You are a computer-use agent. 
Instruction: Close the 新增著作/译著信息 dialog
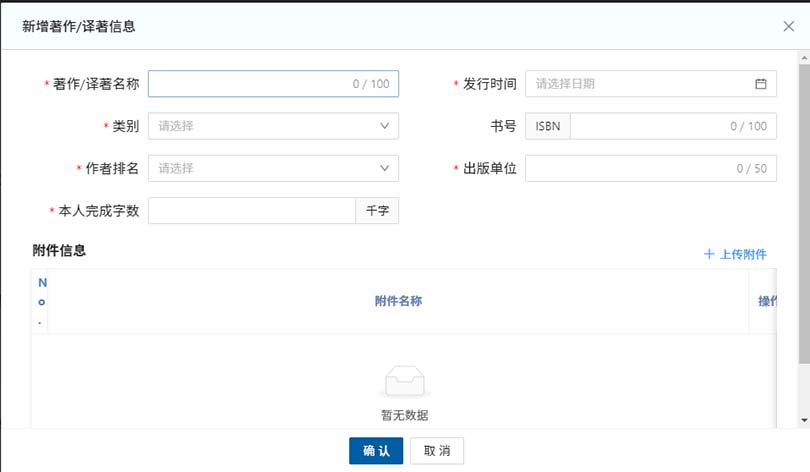pos(788,27)
